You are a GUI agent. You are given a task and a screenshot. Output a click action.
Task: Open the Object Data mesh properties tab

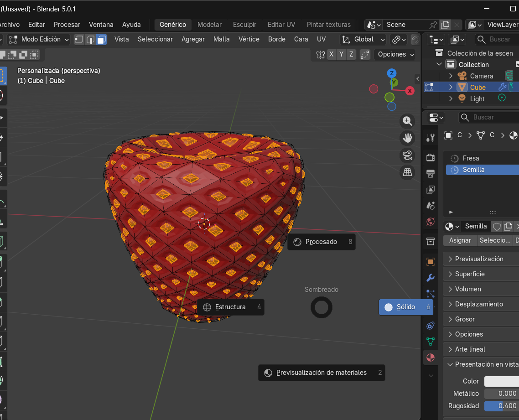[x=431, y=341]
